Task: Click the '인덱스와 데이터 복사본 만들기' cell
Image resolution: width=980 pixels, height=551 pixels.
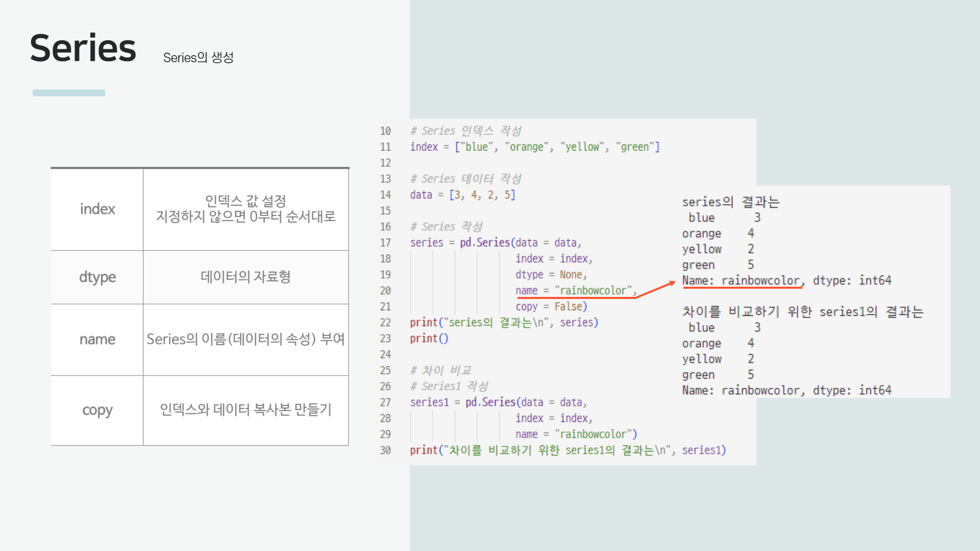Action: click(x=246, y=410)
